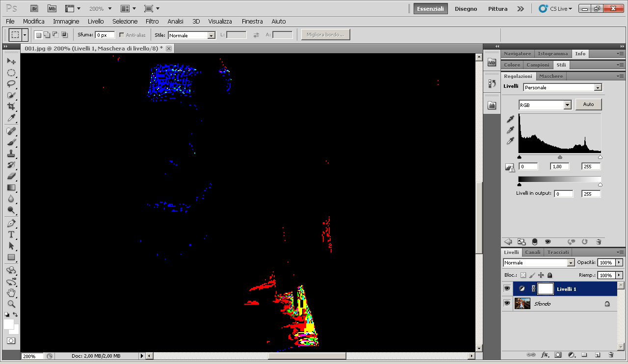The width and height of the screenshot is (628, 364).
Task: Open the CS Live dropdown
Action: pos(555,8)
